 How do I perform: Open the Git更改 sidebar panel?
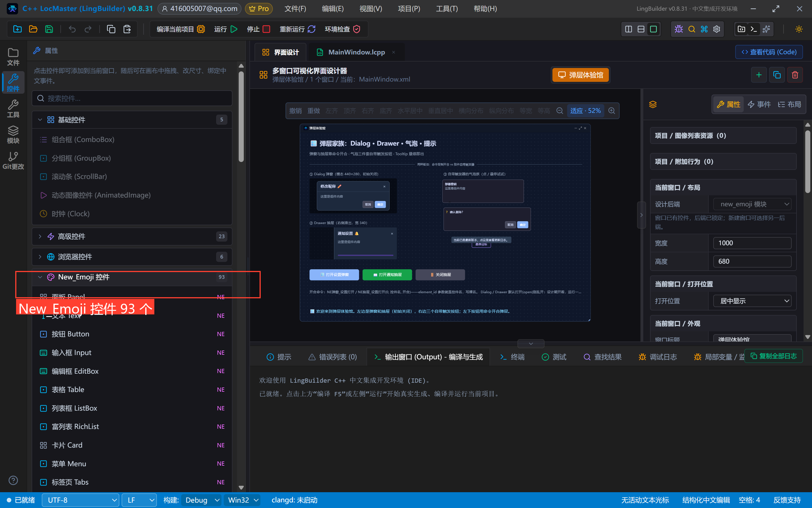pos(13,160)
